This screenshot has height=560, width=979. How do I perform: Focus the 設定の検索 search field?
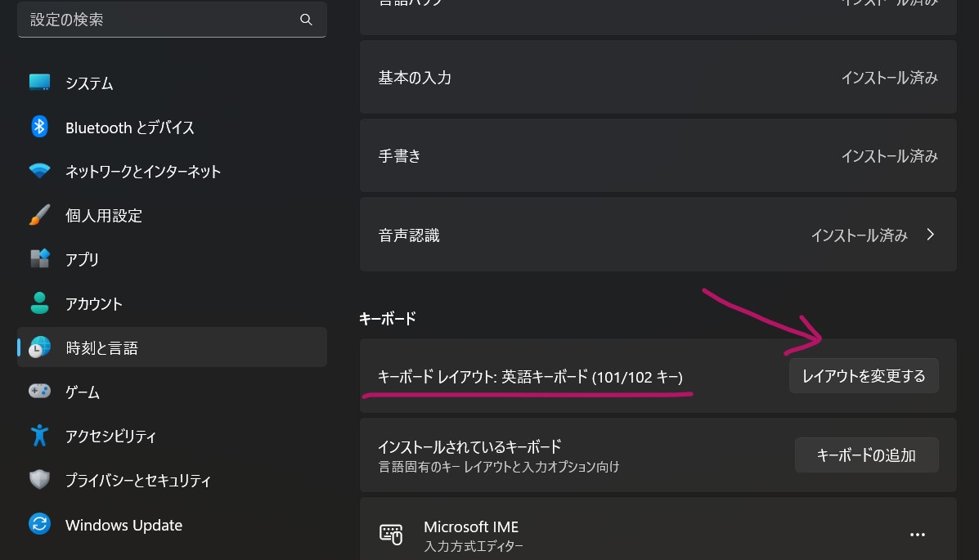click(172, 20)
